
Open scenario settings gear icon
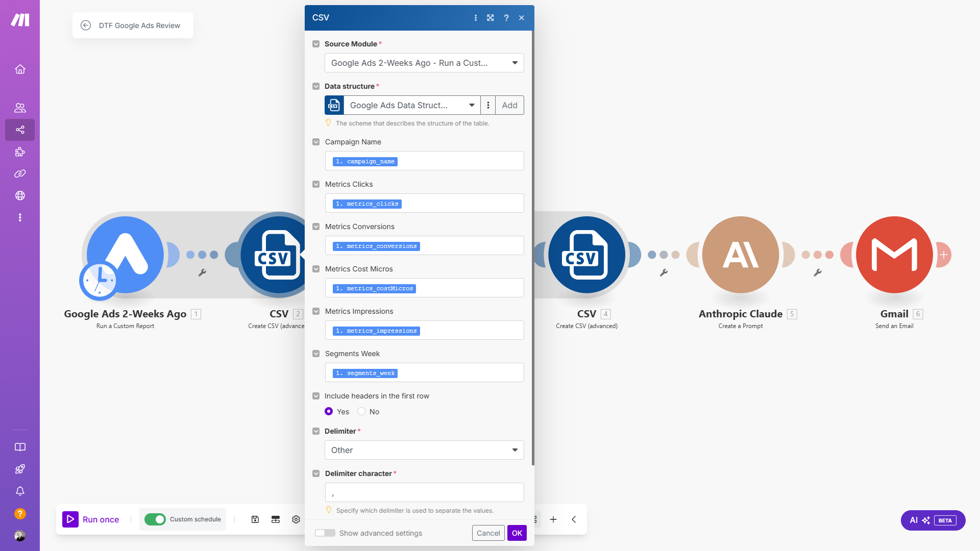[296, 519]
